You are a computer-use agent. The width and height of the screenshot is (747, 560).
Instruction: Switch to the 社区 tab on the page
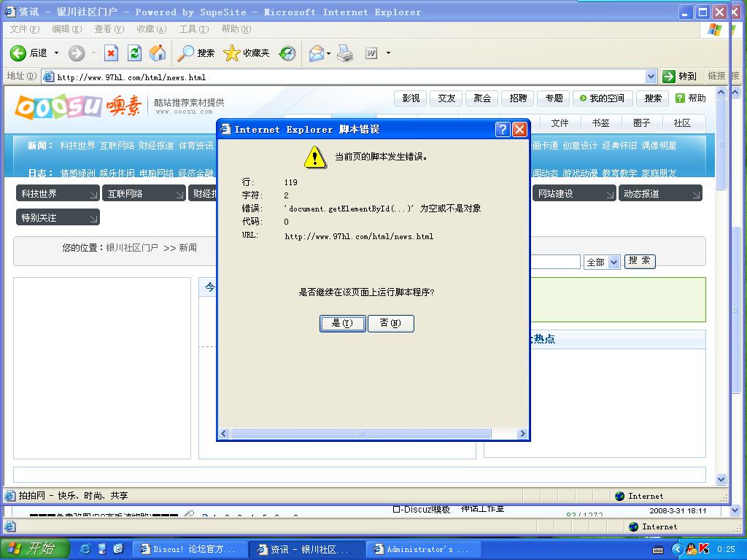coord(682,123)
